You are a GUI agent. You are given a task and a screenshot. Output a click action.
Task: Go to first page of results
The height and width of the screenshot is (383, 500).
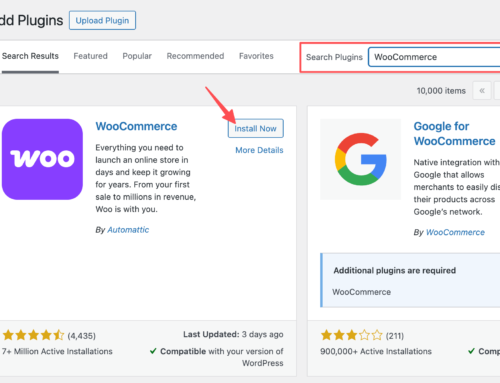[482, 91]
